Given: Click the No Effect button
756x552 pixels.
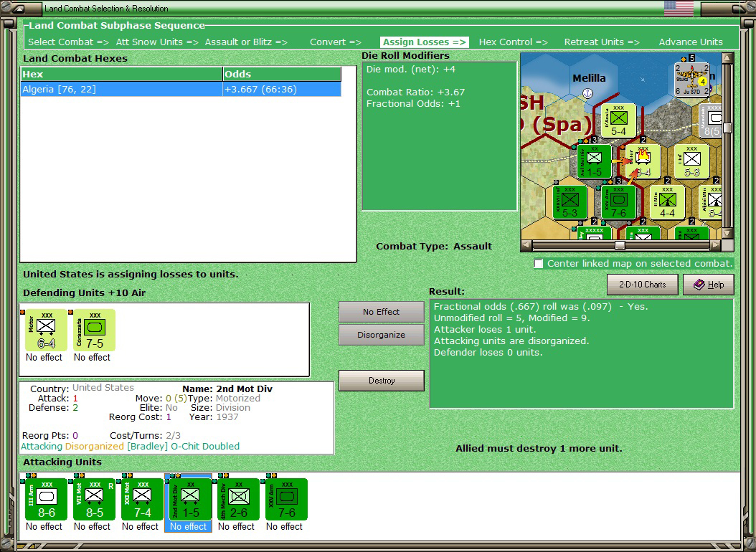Looking at the screenshot, I should pyautogui.click(x=382, y=312).
